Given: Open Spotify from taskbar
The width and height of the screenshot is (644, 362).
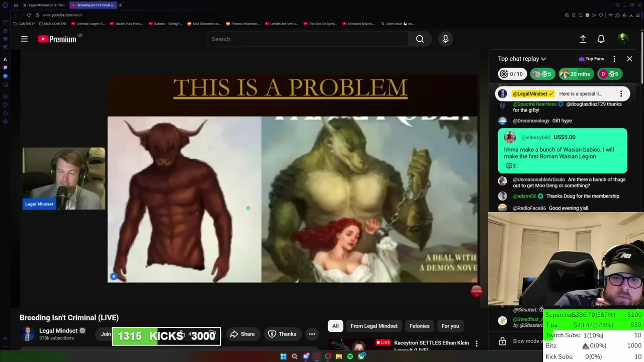Looking at the screenshot, I should point(350,356).
